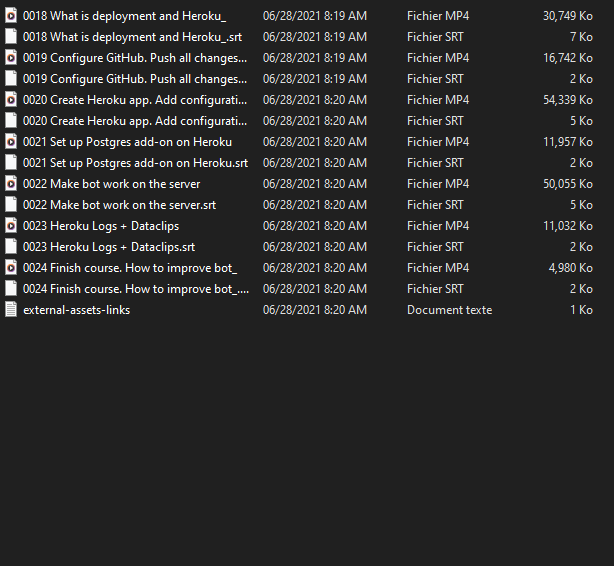Select 0018 What is deployment and Heroku_ video
614x566 pixels.
pos(124,16)
